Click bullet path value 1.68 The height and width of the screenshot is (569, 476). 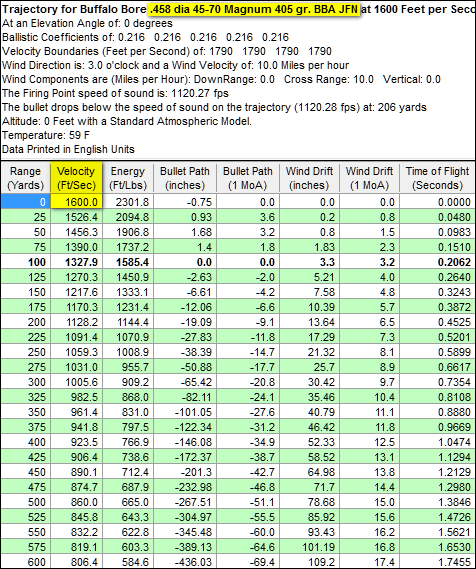tap(185, 232)
